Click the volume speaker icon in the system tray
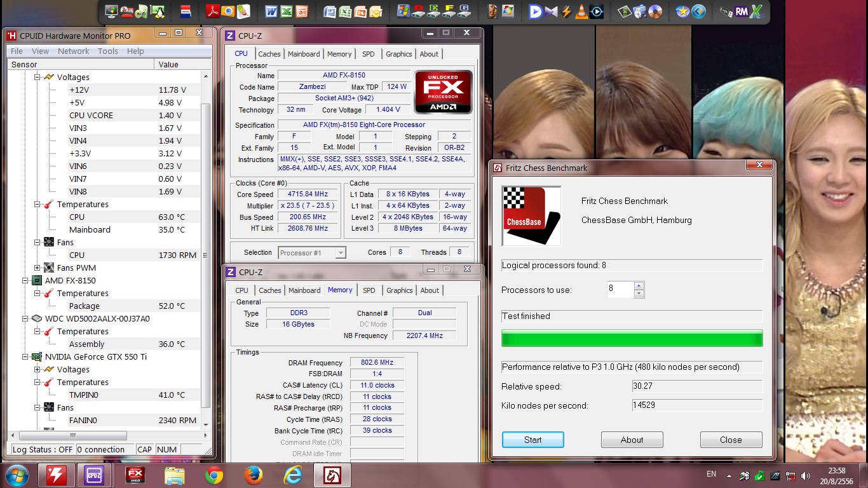This screenshot has width=868, height=488. tap(806, 475)
